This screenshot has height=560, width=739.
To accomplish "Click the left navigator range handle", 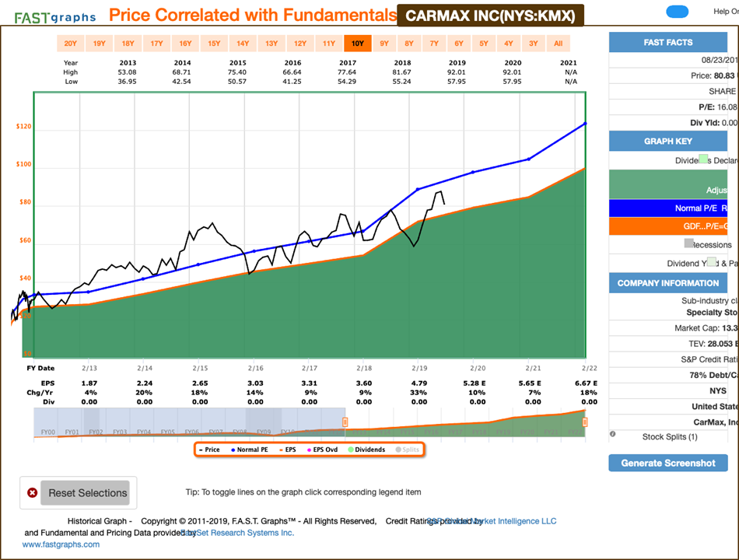I will click(x=345, y=422).
